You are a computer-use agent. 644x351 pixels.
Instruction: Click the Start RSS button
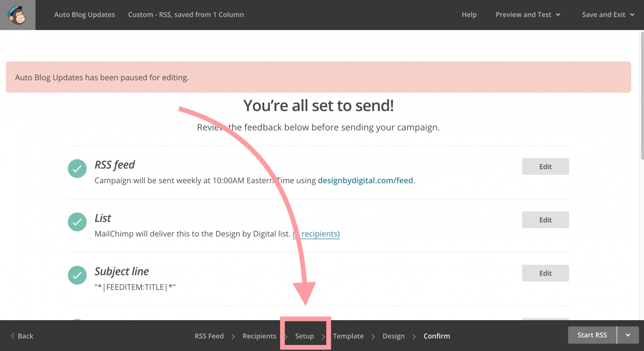(x=592, y=335)
